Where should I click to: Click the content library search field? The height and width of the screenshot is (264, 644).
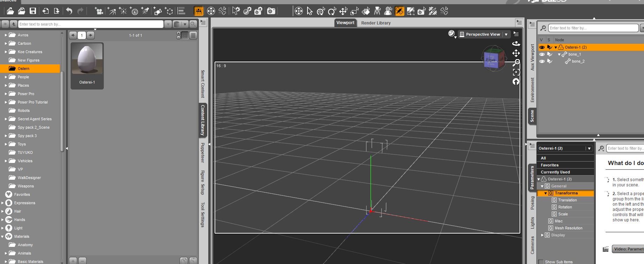click(91, 24)
